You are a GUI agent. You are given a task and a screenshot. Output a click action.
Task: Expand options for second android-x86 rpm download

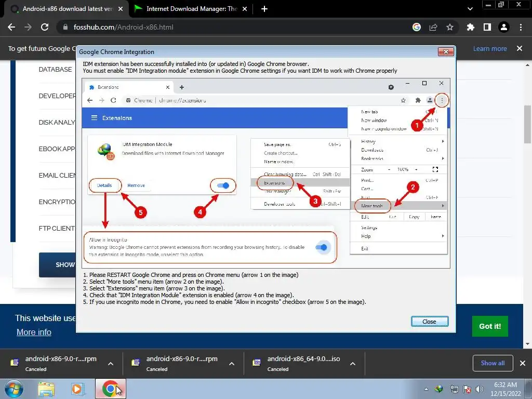click(x=232, y=364)
